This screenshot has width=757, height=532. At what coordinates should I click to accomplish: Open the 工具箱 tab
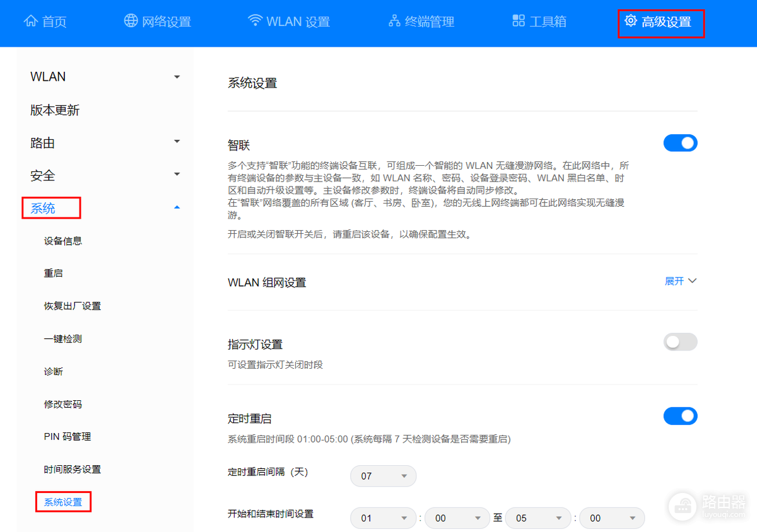(x=539, y=21)
